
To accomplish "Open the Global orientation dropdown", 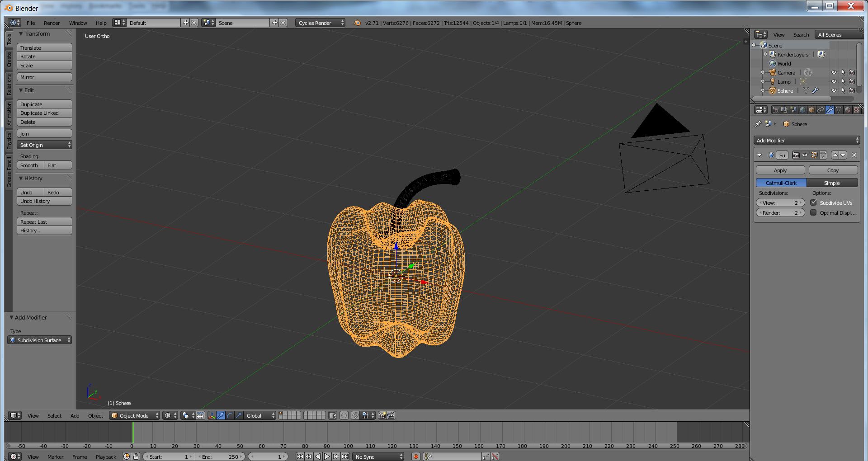I will point(259,415).
